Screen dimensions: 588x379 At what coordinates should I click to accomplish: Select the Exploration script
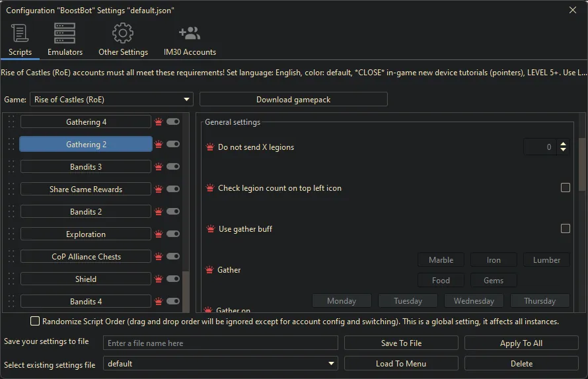[86, 234]
